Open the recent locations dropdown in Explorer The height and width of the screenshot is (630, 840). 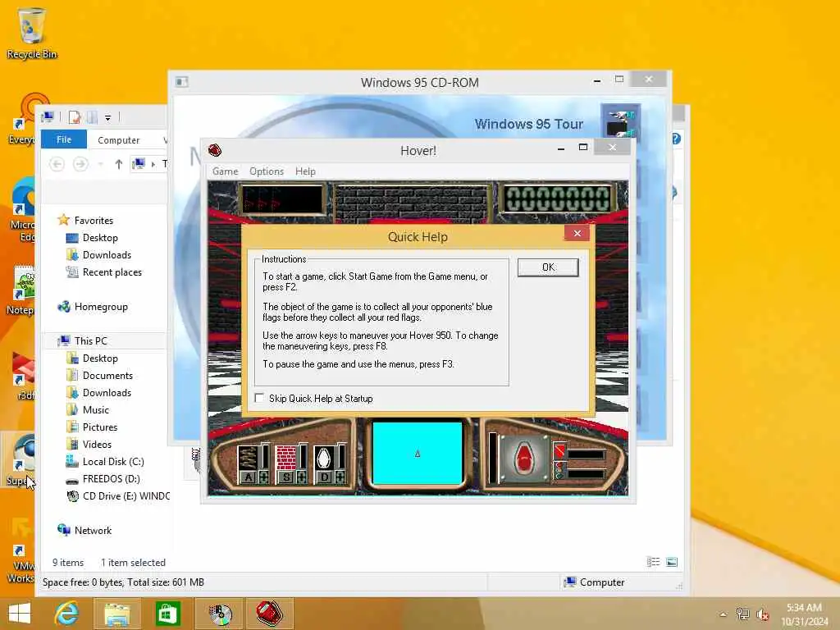[100, 164]
